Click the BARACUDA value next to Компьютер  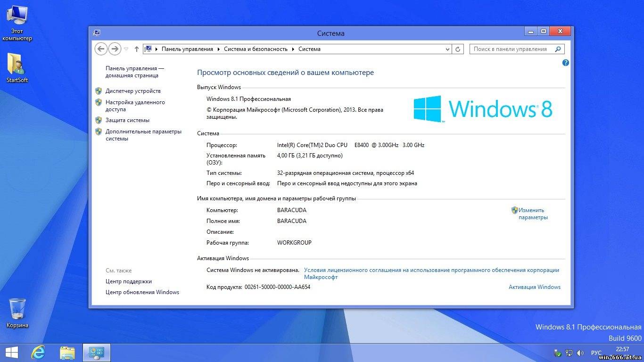click(x=292, y=210)
